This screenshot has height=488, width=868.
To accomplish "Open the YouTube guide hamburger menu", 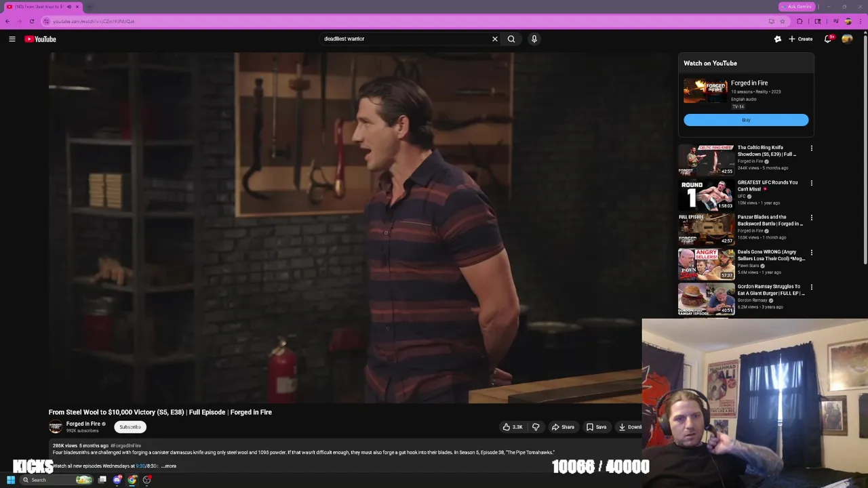I will tap(12, 39).
